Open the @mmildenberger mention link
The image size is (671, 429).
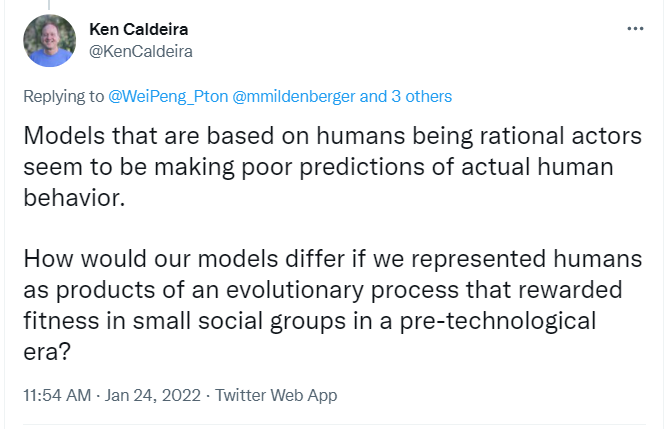pos(294,96)
